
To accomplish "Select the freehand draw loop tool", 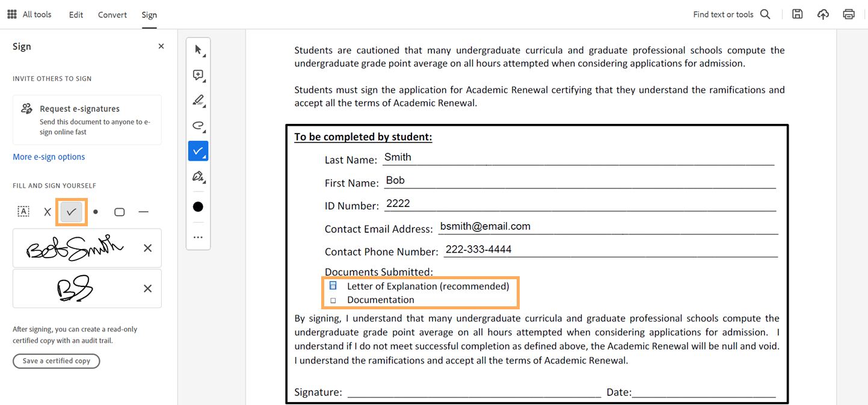I will click(x=198, y=125).
